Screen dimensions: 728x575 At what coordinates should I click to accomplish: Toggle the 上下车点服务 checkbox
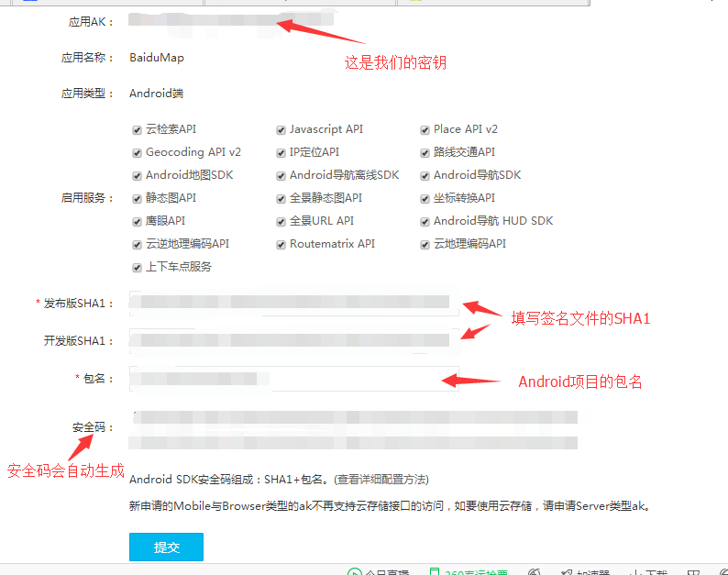[x=137, y=268]
